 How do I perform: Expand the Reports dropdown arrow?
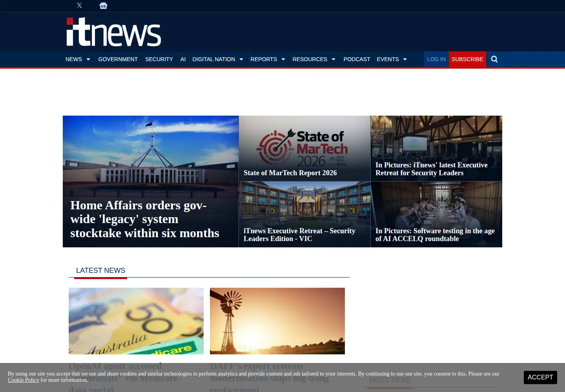[283, 60]
